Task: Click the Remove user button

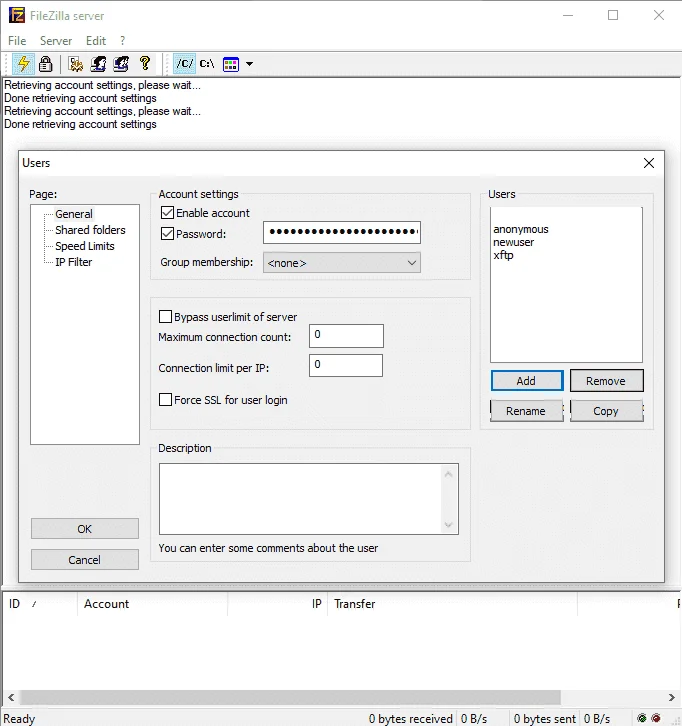Action: pos(607,381)
